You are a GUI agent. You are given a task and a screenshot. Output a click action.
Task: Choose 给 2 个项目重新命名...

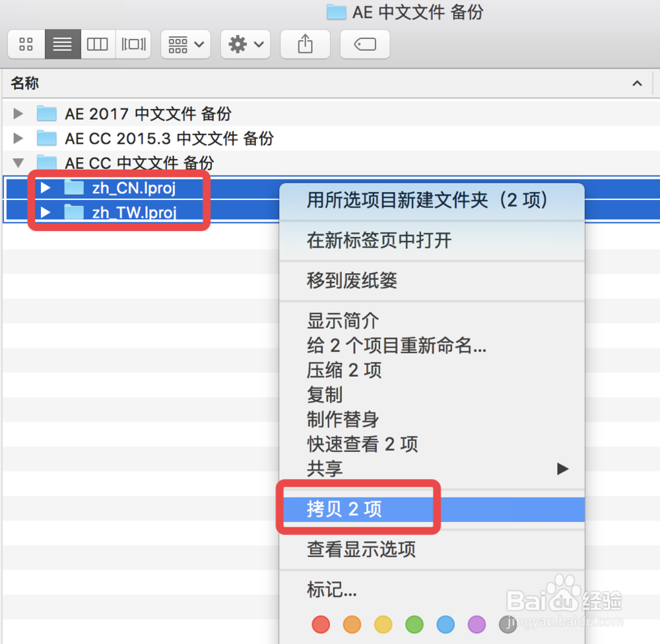(432, 346)
